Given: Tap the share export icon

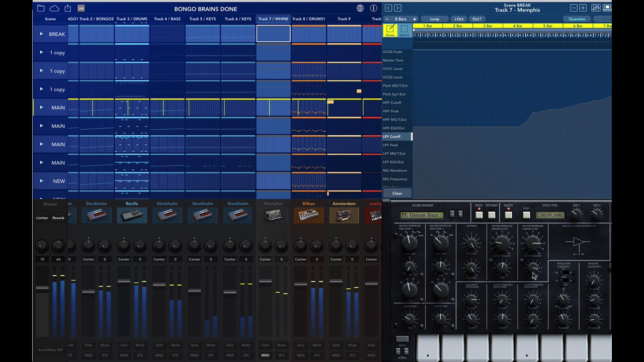Looking at the screenshot, I should [x=67, y=9].
